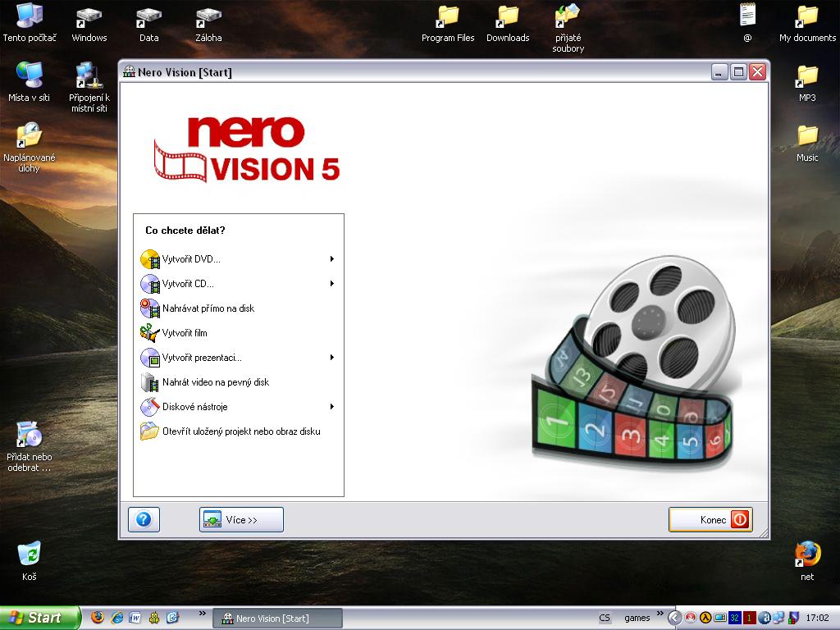Exit Nero Vision with Konec button
Screen dimensions: 840x630
(711, 519)
